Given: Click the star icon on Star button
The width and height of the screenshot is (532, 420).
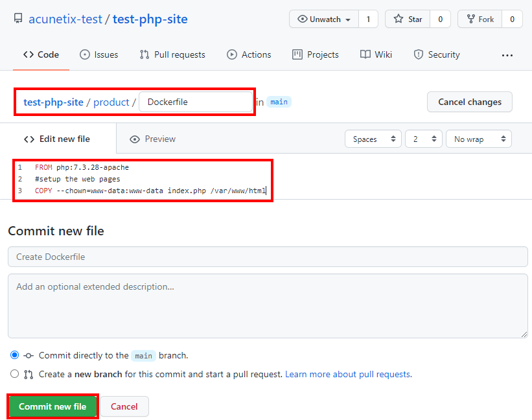Looking at the screenshot, I should coord(399,19).
